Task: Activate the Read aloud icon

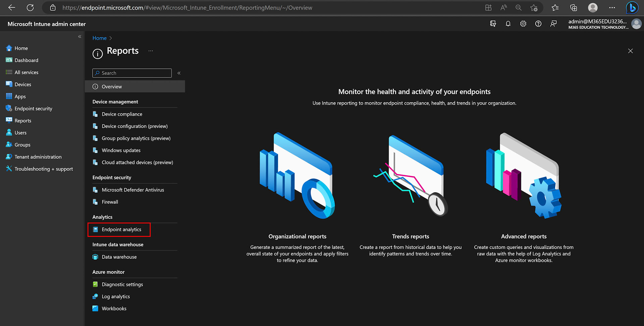Action: click(x=503, y=7)
